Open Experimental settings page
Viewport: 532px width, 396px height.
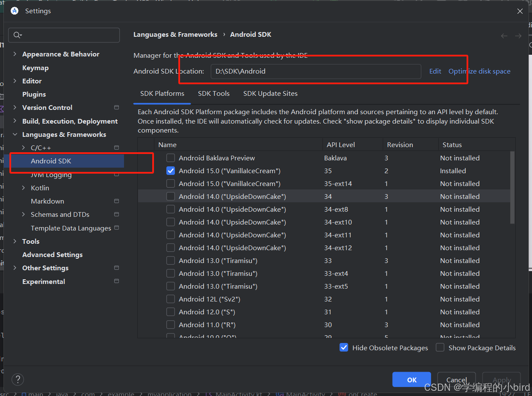pos(44,281)
